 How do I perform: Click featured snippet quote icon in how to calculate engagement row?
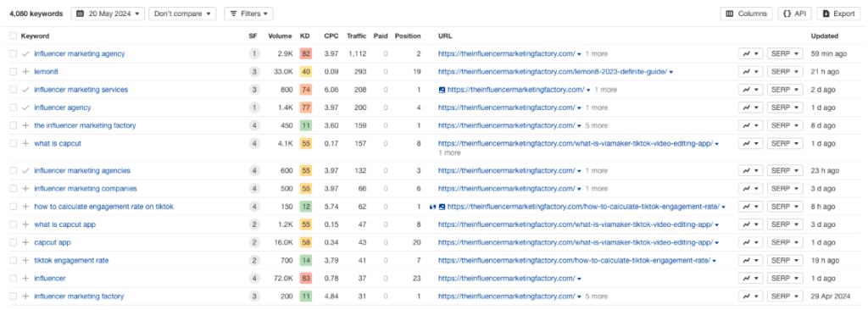433,207
